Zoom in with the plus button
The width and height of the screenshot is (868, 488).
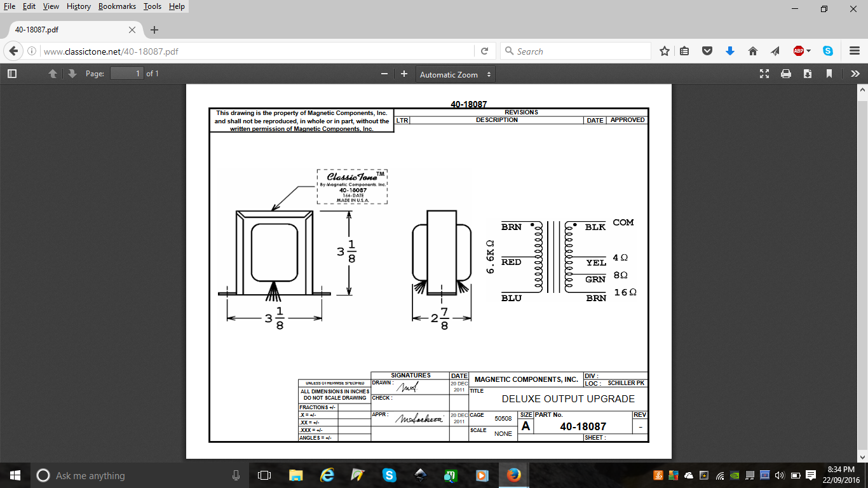[403, 74]
